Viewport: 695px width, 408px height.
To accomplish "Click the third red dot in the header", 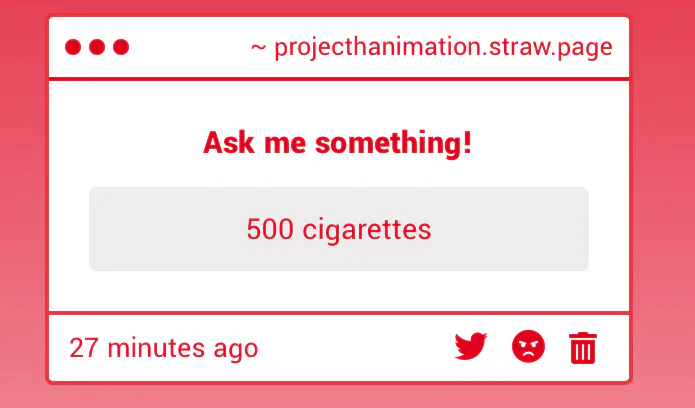I will (121, 47).
